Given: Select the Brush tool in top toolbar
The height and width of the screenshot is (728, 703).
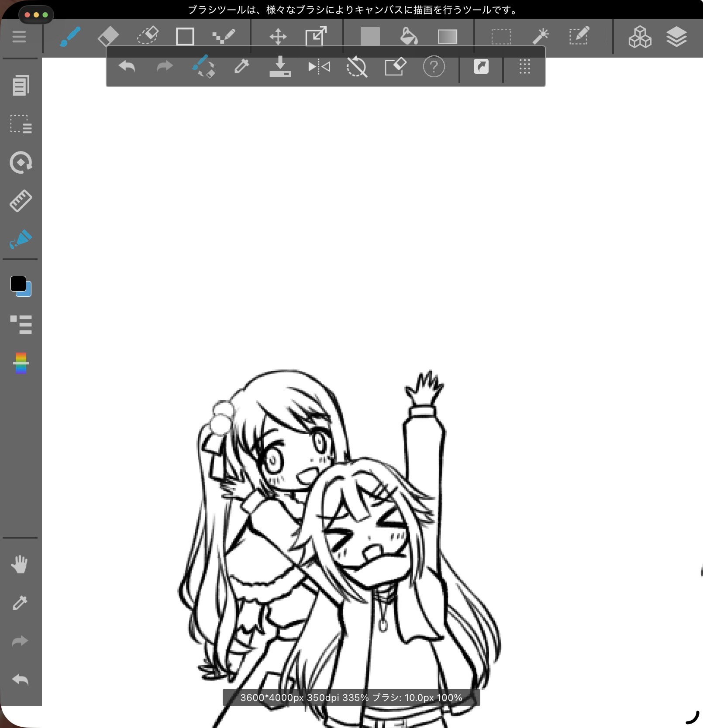Looking at the screenshot, I should click(x=70, y=37).
